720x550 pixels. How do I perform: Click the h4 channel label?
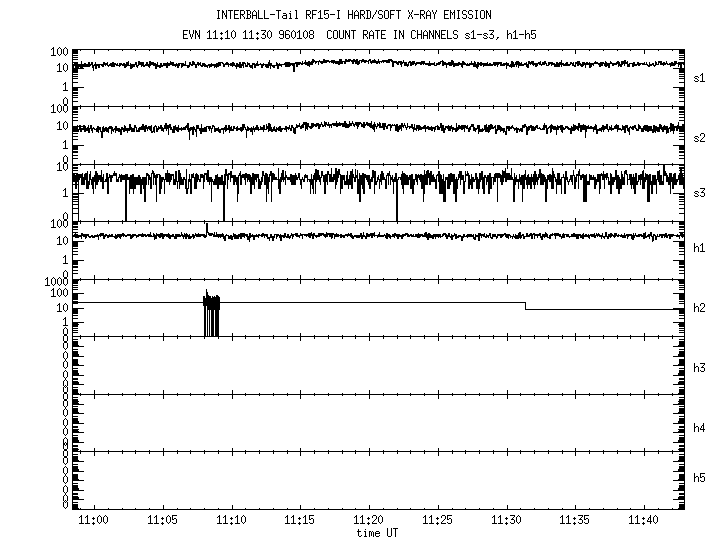[x=698, y=428]
